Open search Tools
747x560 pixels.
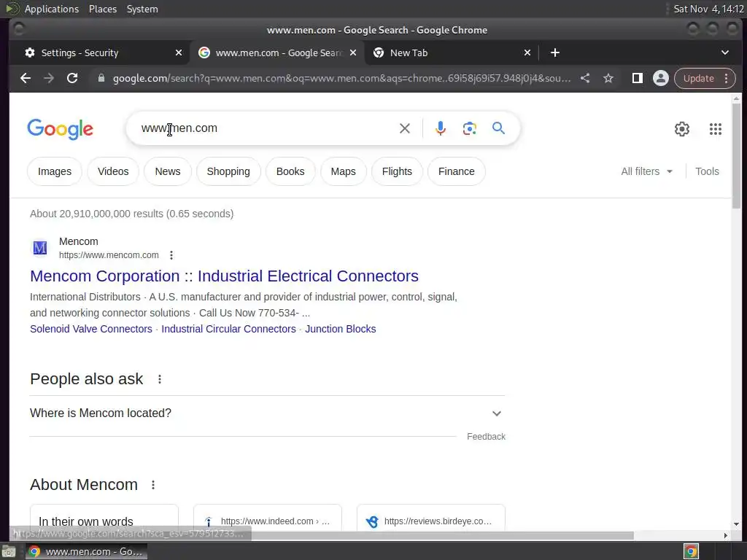pos(707,171)
